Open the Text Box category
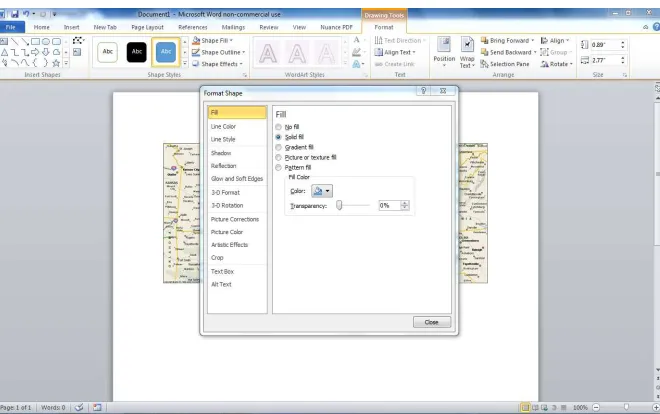Screen dimensions: 660x414 222,271
